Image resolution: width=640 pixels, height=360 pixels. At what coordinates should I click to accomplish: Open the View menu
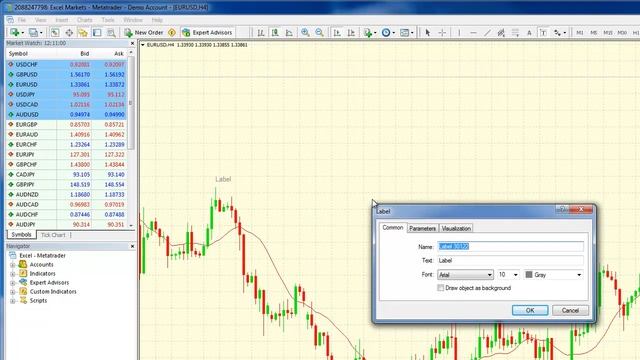(40, 20)
